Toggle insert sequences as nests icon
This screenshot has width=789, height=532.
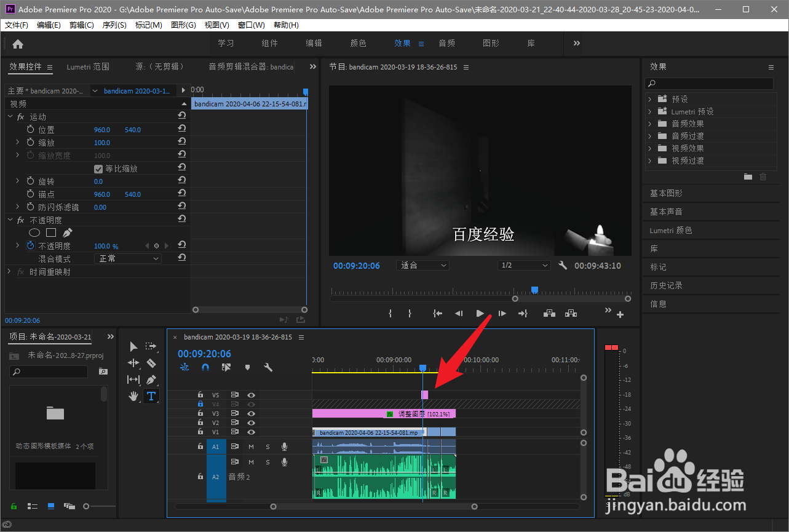184,367
